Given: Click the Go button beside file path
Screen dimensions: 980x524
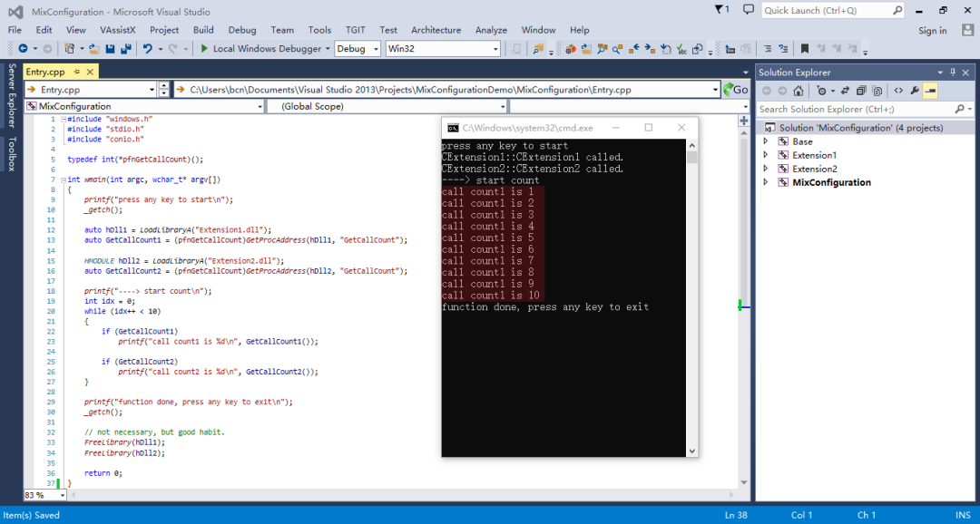Looking at the screenshot, I should pos(736,90).
